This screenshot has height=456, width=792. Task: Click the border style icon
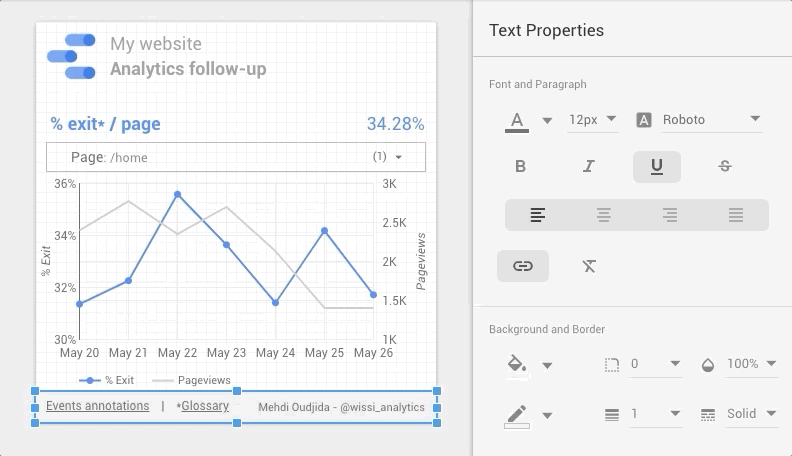[x=708, y=415]
